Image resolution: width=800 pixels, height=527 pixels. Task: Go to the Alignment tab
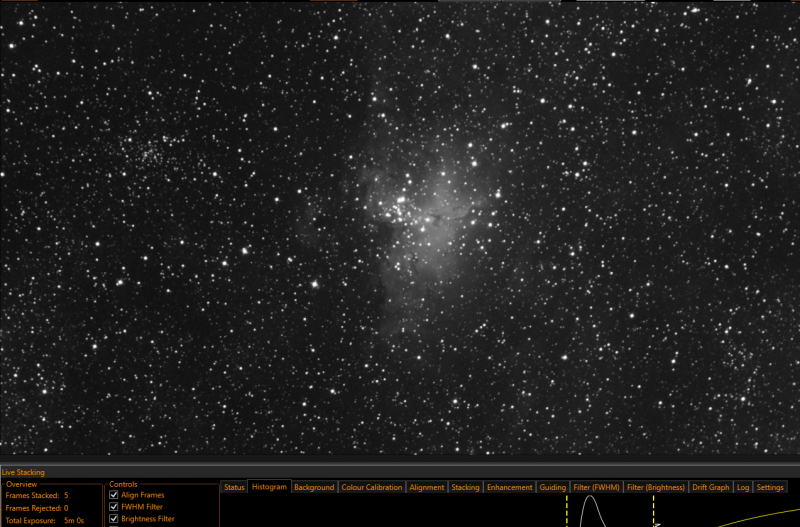[427, 487]
